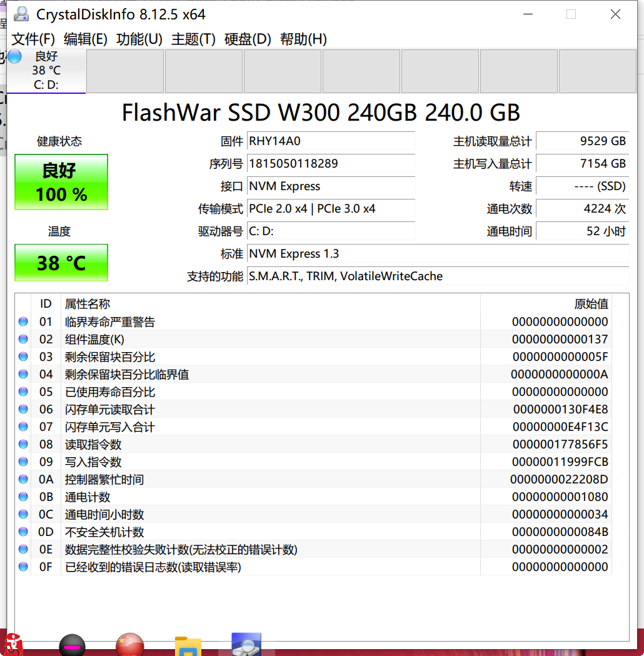The height and width of the screenshot is (656, 644).
Task: Click raw value 0000000000005F
Action: click(560, 357)
